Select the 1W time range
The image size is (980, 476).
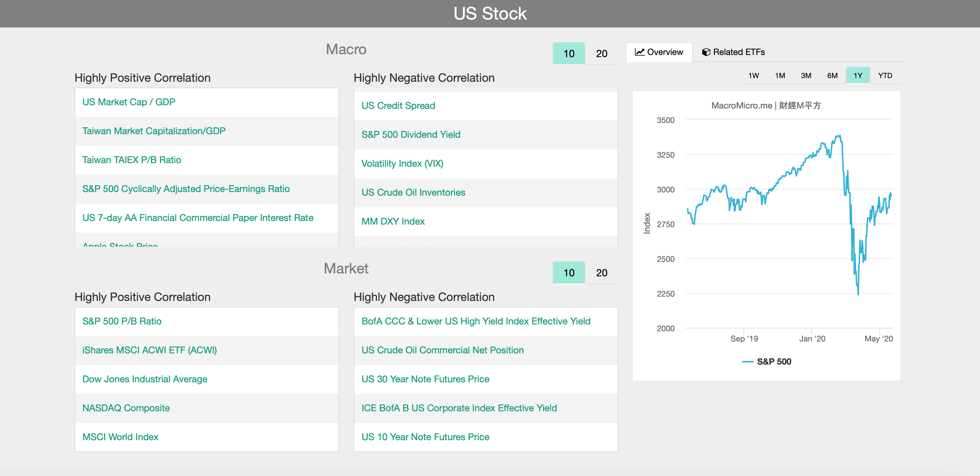click(x=753, y=75)
